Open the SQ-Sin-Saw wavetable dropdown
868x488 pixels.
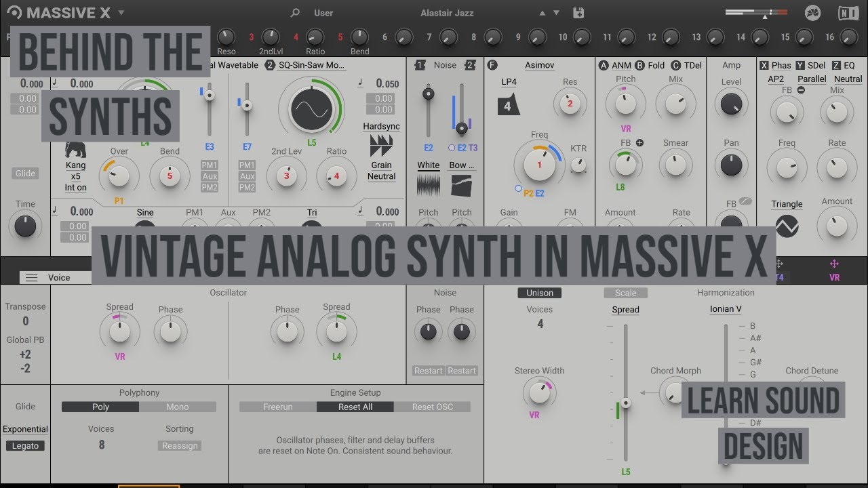point(311,65)
